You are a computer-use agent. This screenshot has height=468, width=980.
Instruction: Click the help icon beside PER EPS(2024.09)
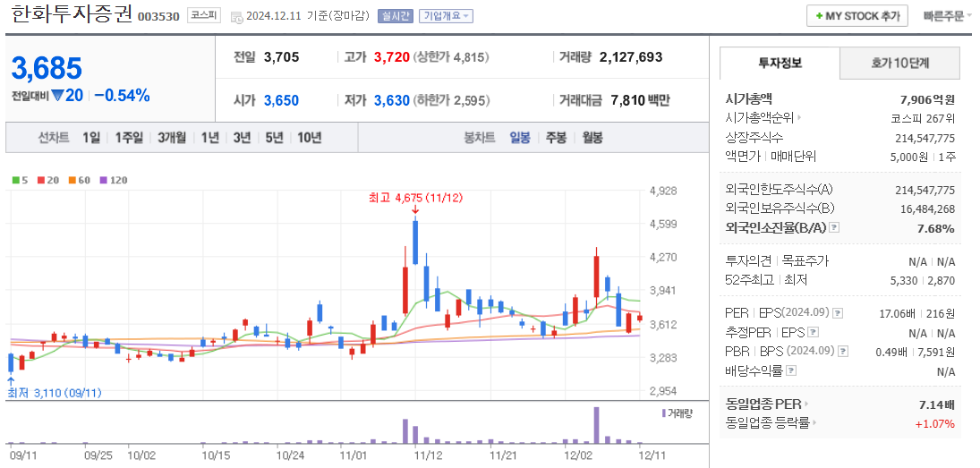pos(838,312)
